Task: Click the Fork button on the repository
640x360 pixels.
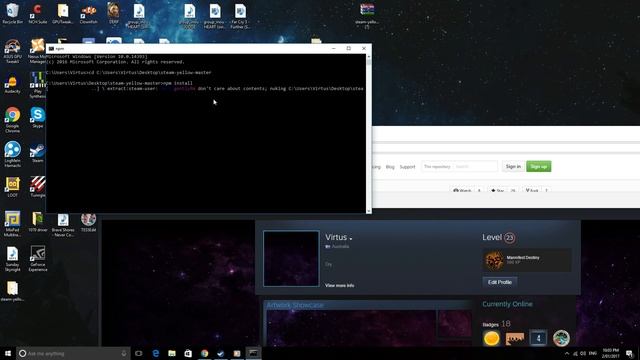Action: [532, 191]
